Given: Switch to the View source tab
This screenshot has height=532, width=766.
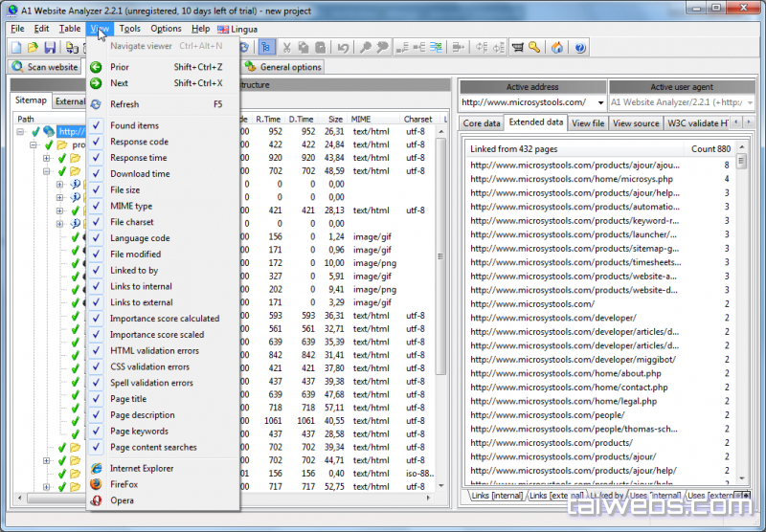Looking at the screenshot, I should (635, 123).
